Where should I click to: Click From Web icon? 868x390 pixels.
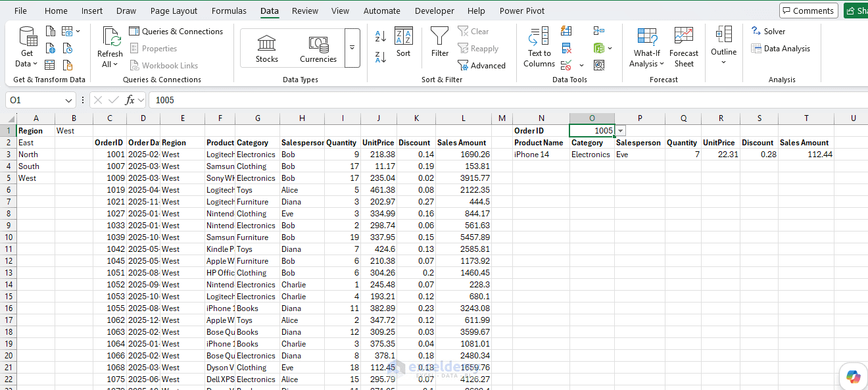[x=51, y=48]
